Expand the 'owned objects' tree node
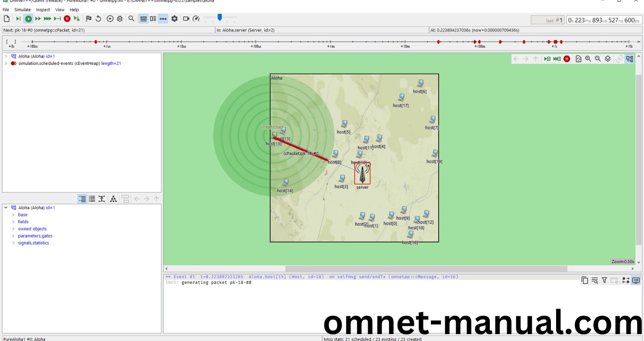 pyautogui.click(x=13, y=229)
